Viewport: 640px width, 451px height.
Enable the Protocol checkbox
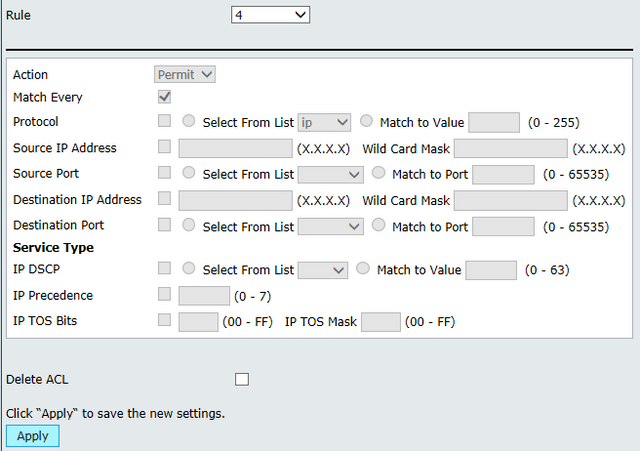164,121
